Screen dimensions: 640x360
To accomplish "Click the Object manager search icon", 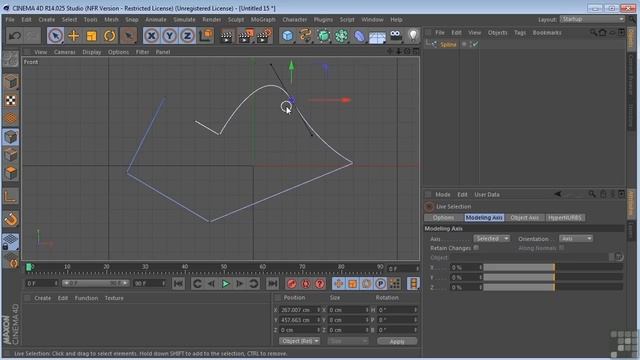I will (x=593, y=32).
